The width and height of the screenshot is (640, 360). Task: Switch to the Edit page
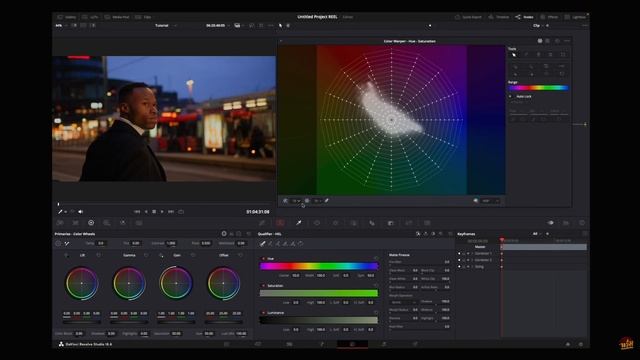pos(289,344)
